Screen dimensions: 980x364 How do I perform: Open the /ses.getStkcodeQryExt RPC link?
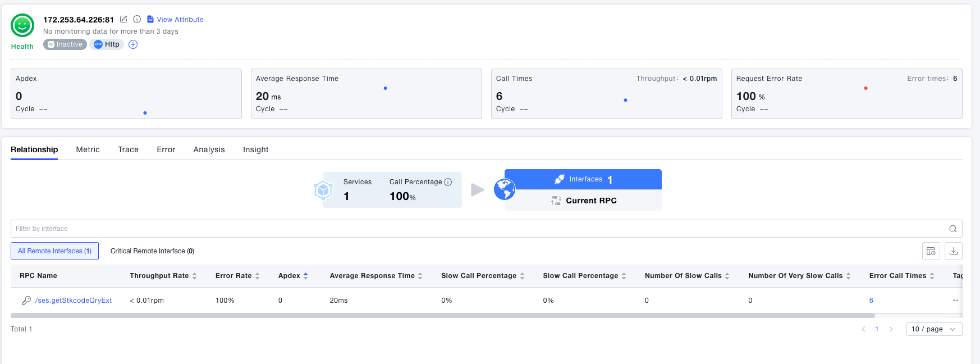pyautogui.click(x=74, y=301)
